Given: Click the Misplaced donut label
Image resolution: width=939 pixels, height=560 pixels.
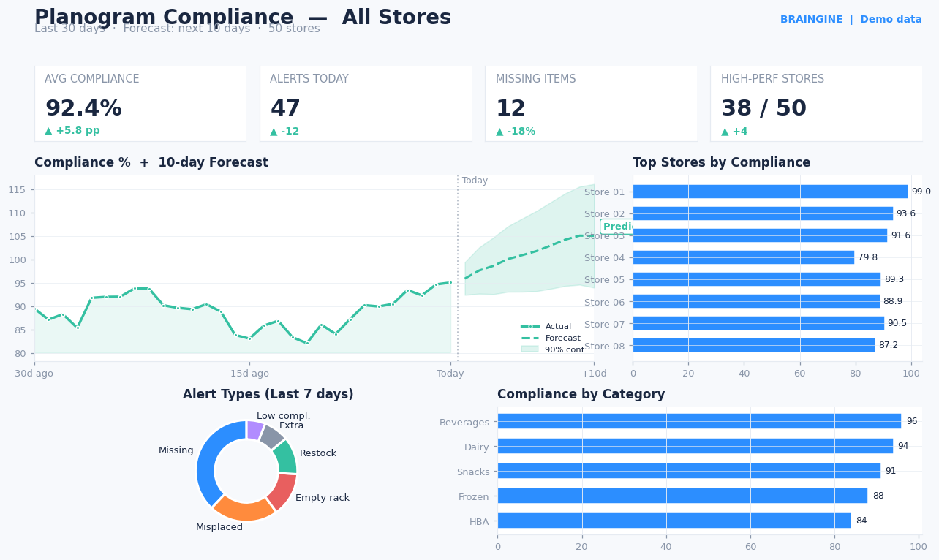Looking at the screenshot, I should tap(219, 527).
